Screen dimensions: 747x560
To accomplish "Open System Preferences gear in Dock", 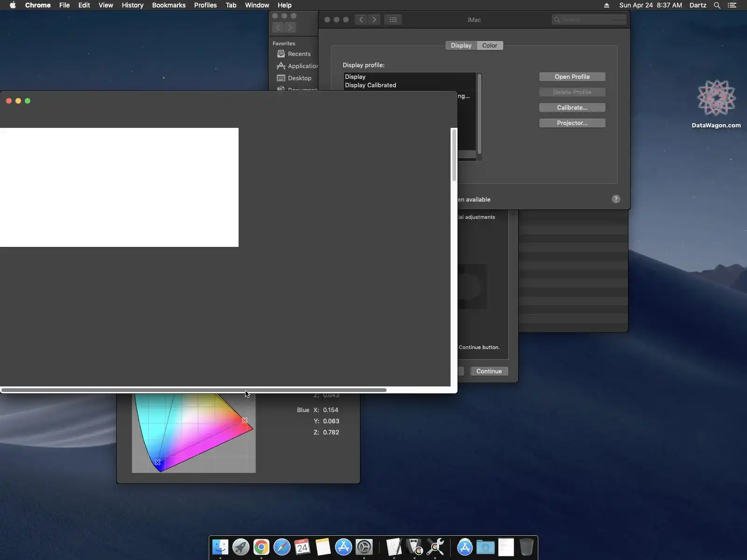I will pyautogui.click(x=364, y=547).
